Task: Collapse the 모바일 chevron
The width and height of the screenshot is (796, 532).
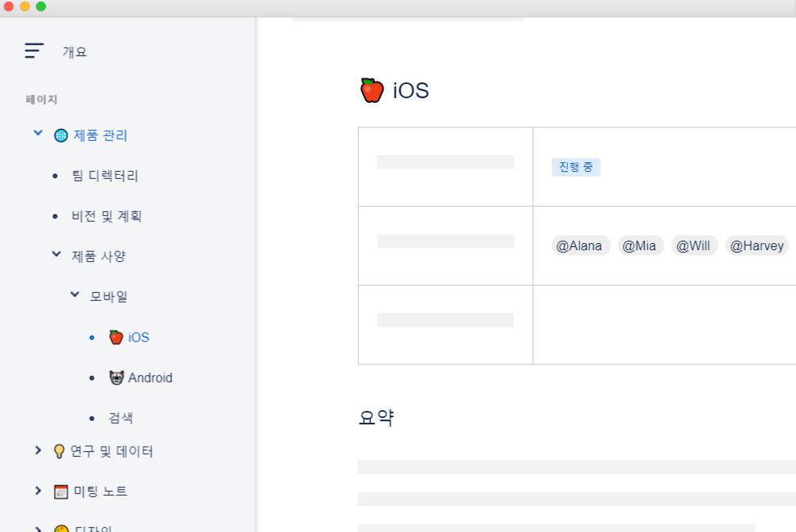Action: 74,294
